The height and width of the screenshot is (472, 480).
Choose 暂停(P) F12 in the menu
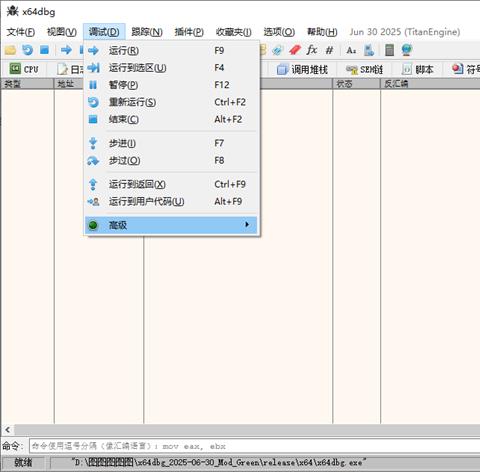click(171, 85)
